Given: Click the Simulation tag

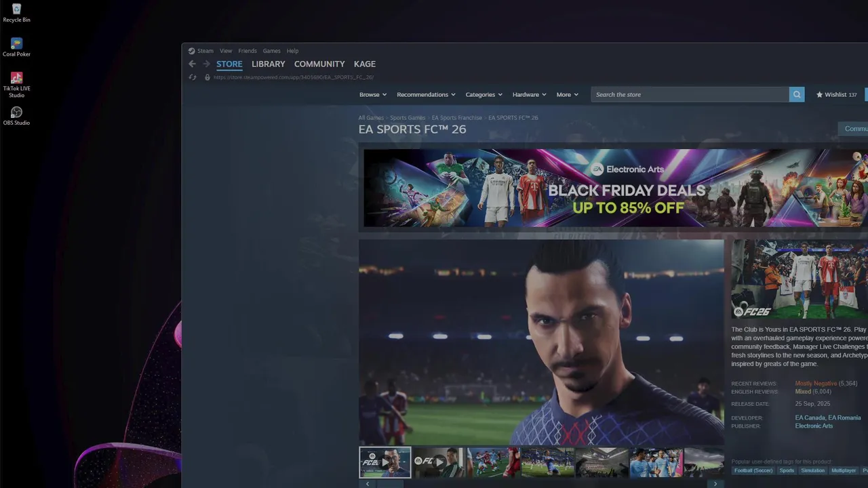Looking at the screenshot, I should pos(812,470).
